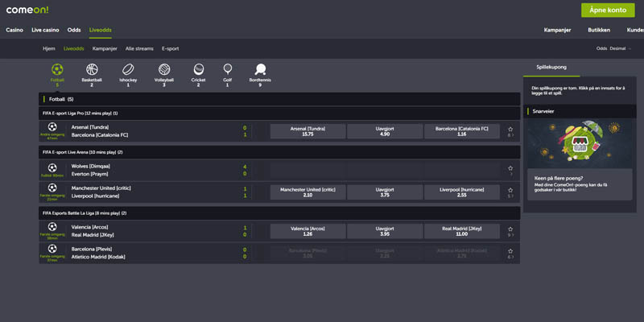Open the Odds Desimal format dropdown

click(x=614, y=48)
